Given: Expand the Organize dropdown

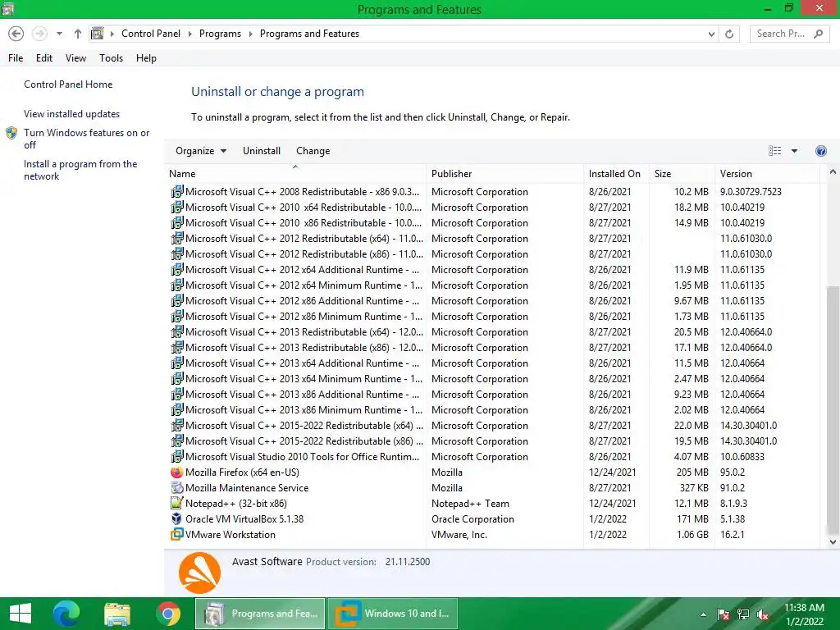Looking at the screenshot, I should [201, 151].
